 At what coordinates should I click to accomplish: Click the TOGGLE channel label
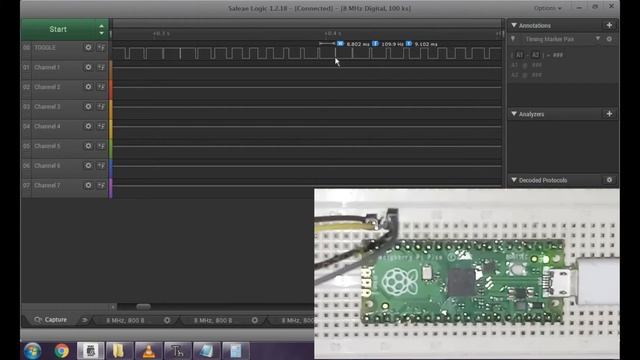pos(45,48)
